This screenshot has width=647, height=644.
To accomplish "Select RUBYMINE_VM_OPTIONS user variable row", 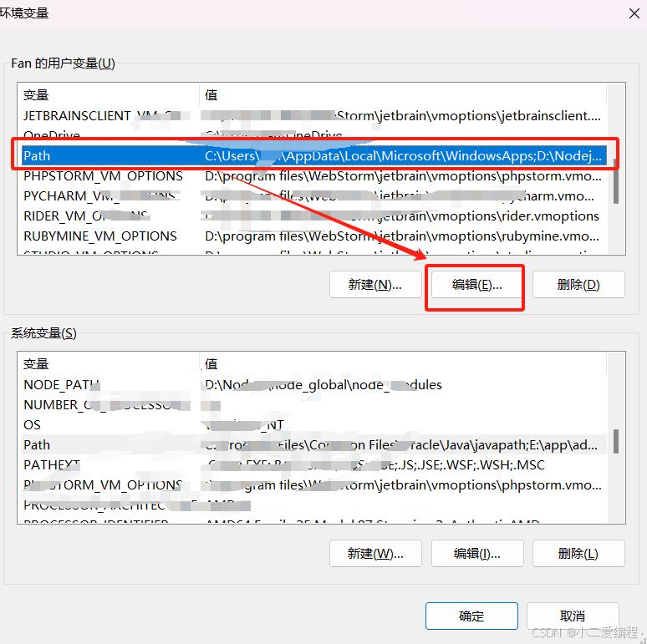I will 314,236.
